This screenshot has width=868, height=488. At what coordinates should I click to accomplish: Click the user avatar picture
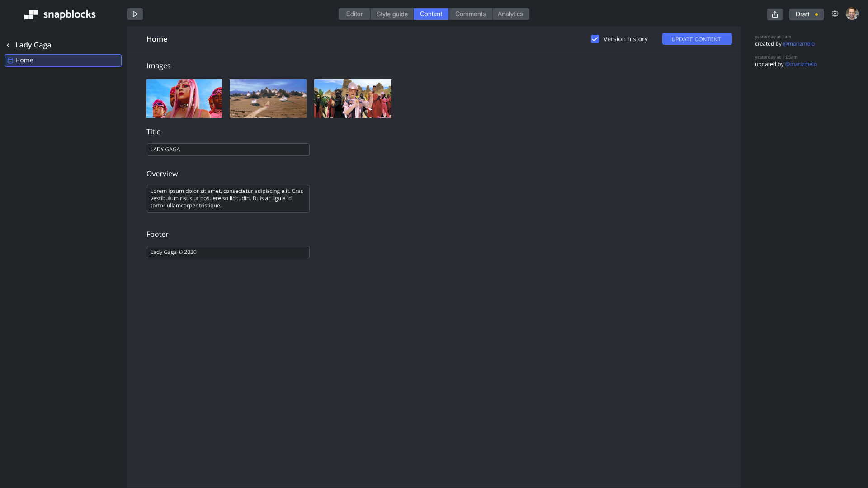click(852, 14)
